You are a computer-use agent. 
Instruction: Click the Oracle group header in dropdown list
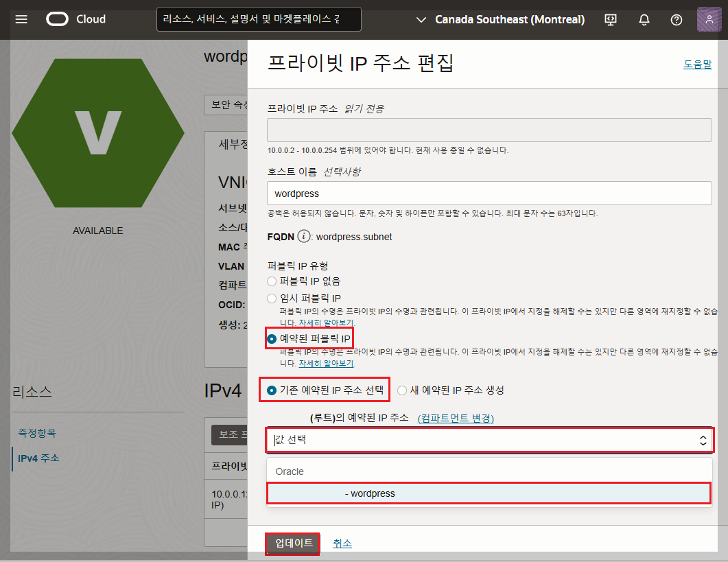(x=290, y=471)
